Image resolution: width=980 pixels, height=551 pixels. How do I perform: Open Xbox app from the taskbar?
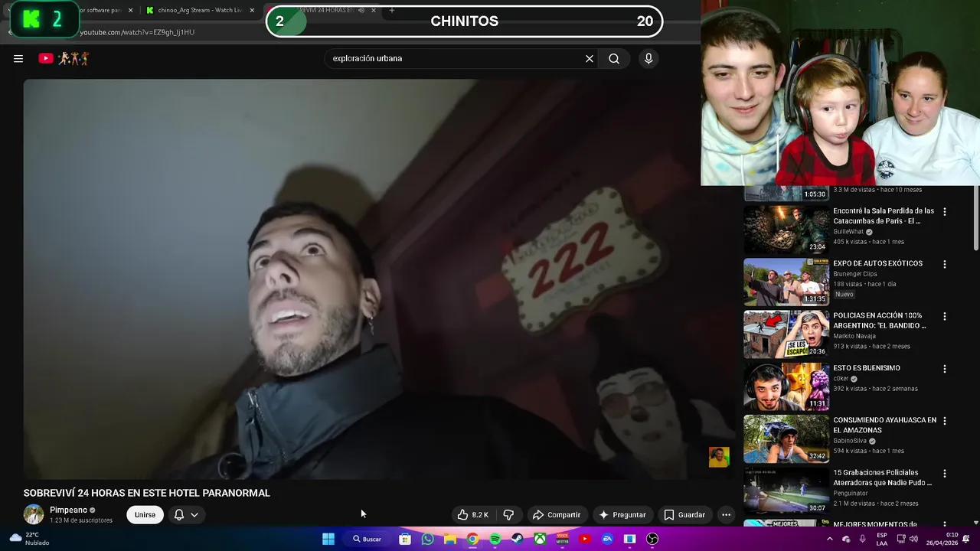[540, 539]
